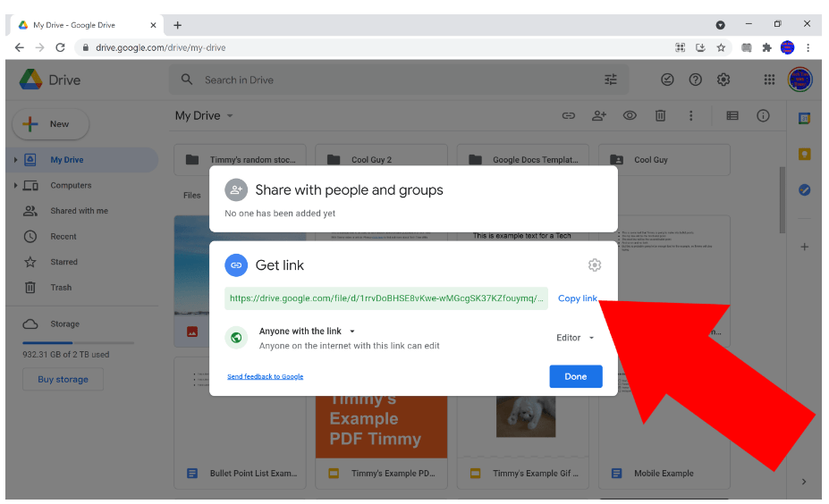Open search options filter icon
Viewport: 829px width, 504px height.
pyautogui.click(x=611, y=80)
